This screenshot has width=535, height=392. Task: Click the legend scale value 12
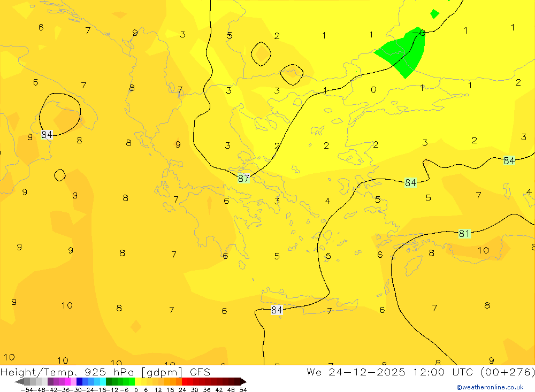[x=158, y=390]
